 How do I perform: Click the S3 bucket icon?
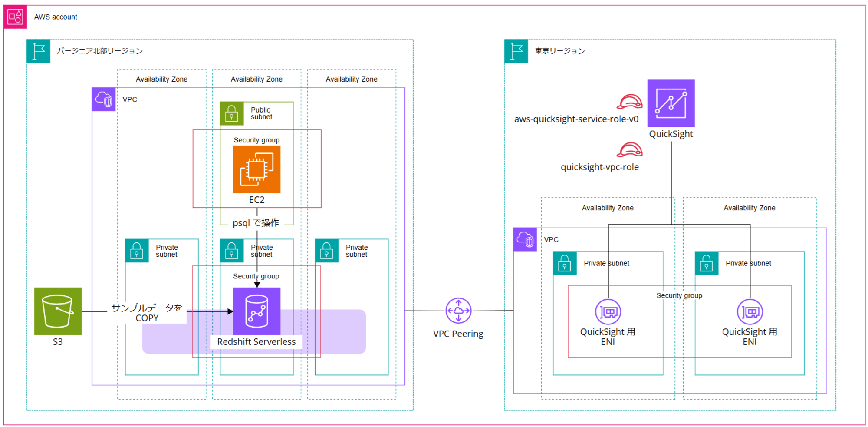pos(58,311)
